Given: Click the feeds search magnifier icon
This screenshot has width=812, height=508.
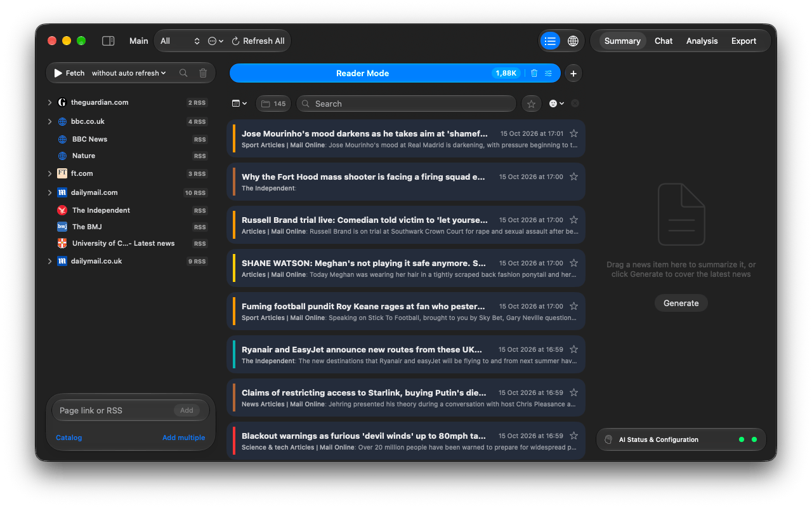Looking at the screenshot, I should pyautogui.click(x=183, y=73).
